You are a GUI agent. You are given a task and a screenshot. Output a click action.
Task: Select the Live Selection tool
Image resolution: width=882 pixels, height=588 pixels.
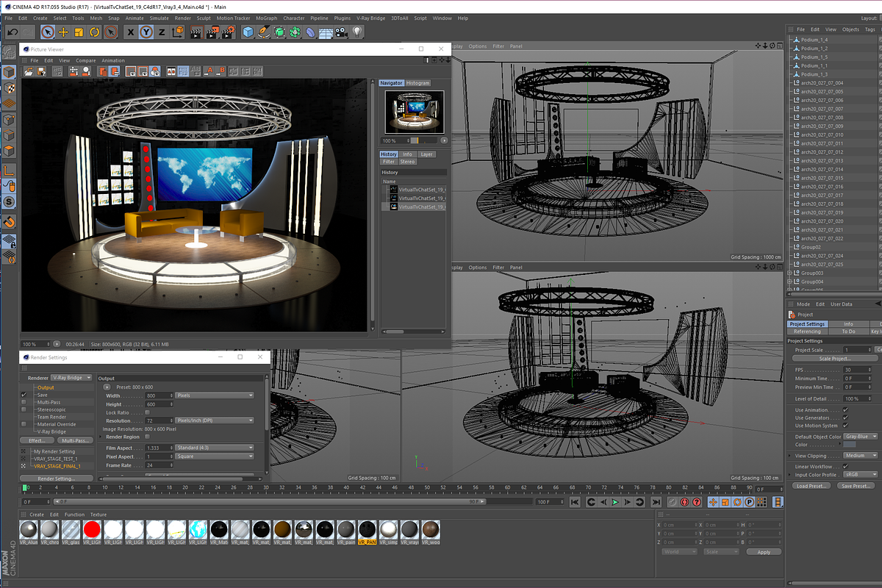coord(48,32)
